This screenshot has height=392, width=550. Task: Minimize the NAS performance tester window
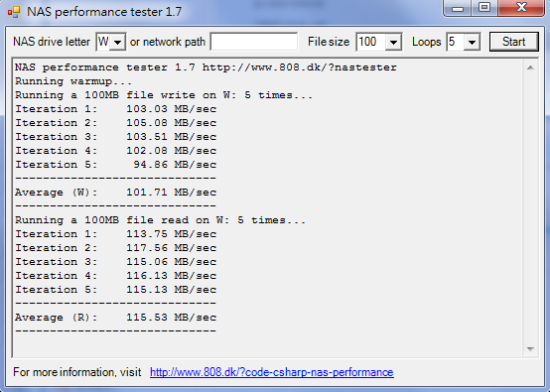click(458, 8)
